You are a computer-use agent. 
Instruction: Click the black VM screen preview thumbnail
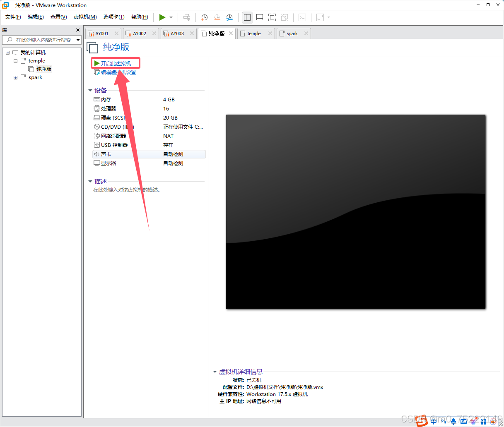tap(356, 211)
